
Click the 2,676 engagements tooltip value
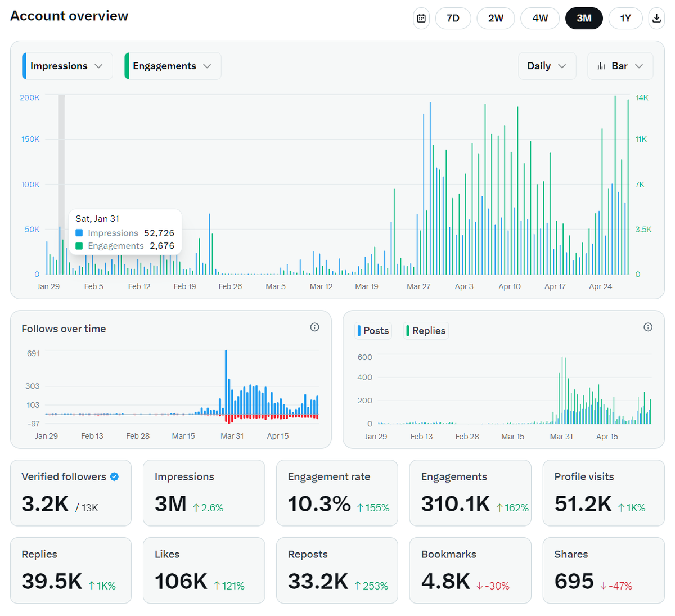162,246
